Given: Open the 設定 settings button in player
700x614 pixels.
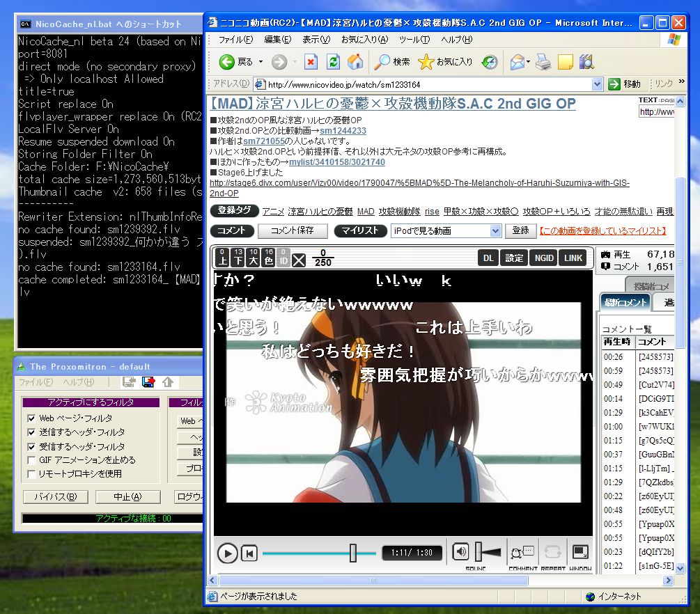Looking at the screenshot, I should click(x=514, y=258).
